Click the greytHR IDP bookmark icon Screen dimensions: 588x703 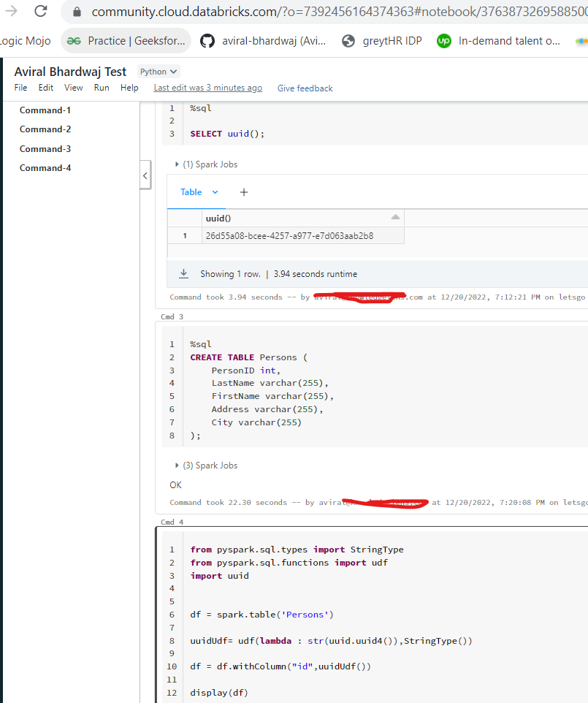click(348, 40)
